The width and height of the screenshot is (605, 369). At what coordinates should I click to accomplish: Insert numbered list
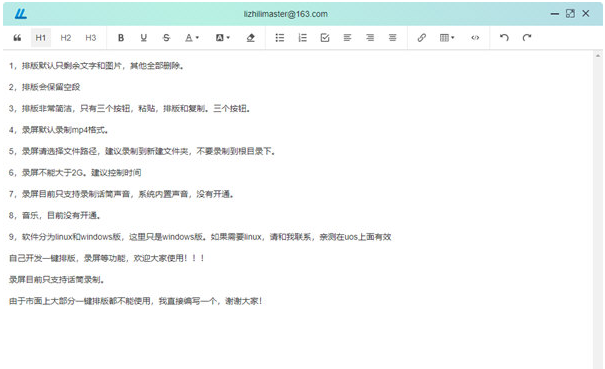302,37
